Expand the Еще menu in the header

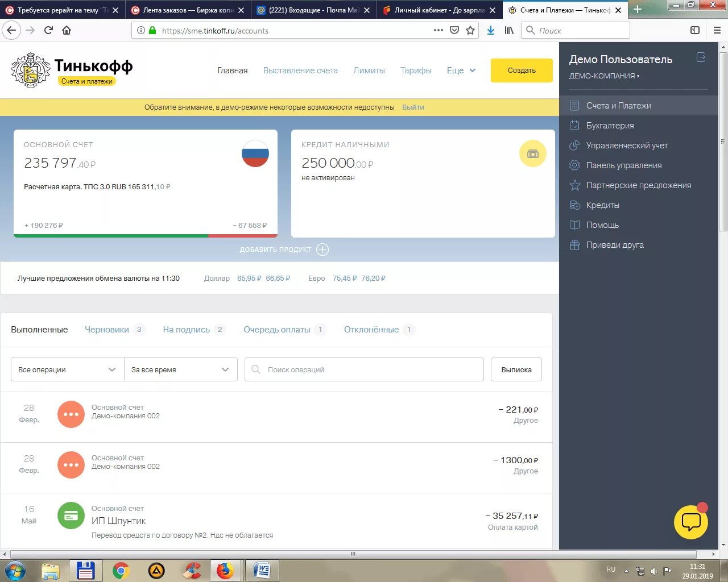[x=461, y=70]
